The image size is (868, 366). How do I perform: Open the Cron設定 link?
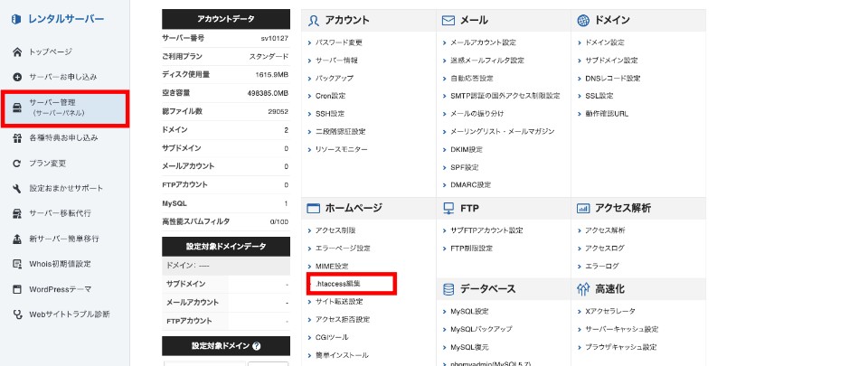click(x=331, y=96)
